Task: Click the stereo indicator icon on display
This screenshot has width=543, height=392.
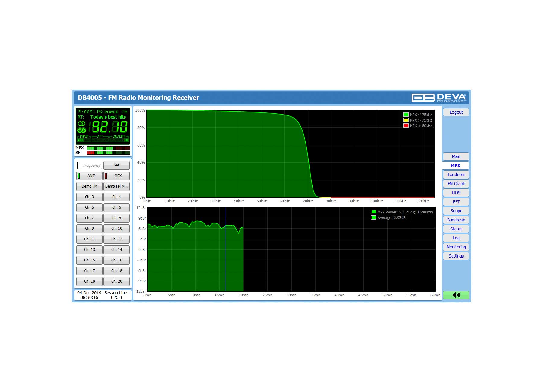Action: pyautogui.click(x=81, y=124)
